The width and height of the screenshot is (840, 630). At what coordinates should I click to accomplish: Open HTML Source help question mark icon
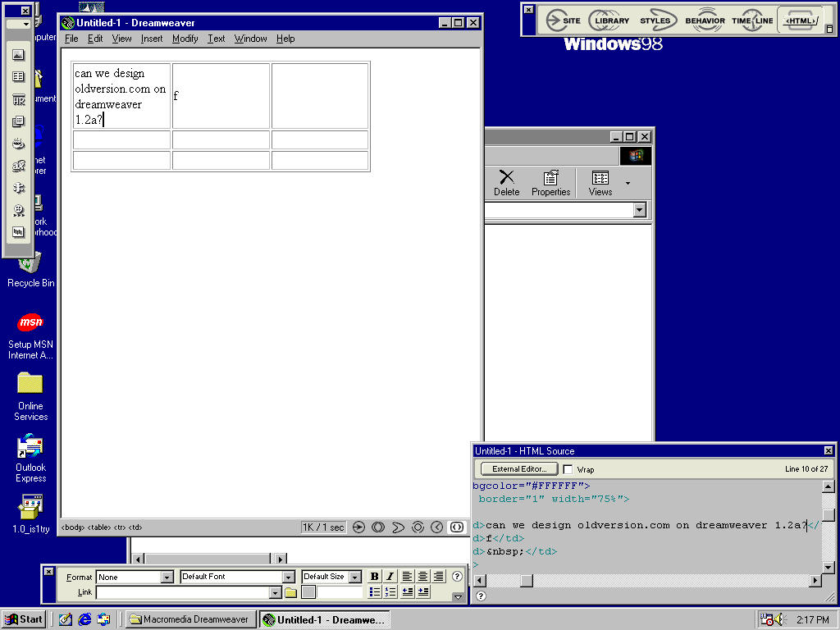click(481, 596)
